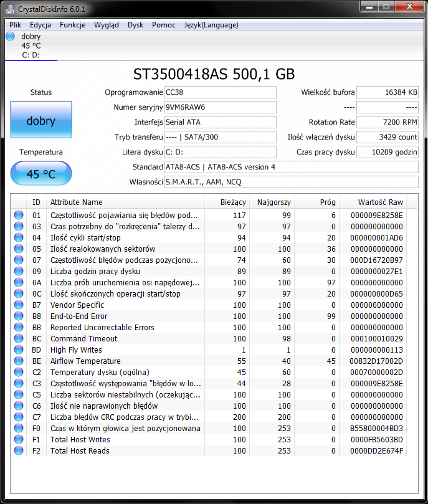
Task: Click the status orb for End-to-End Error
Action: [x=19, y=316]
